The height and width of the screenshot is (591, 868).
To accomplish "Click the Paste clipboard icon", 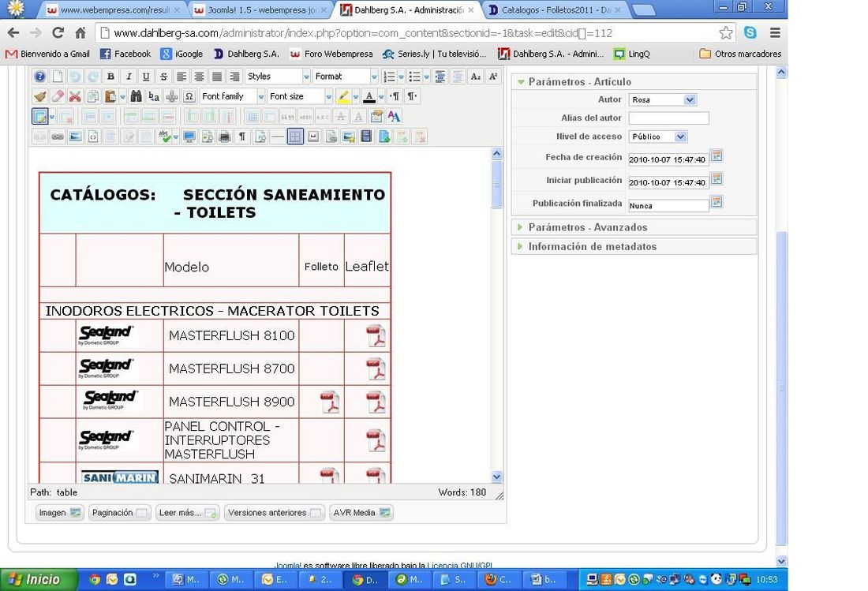I will 110,96.
